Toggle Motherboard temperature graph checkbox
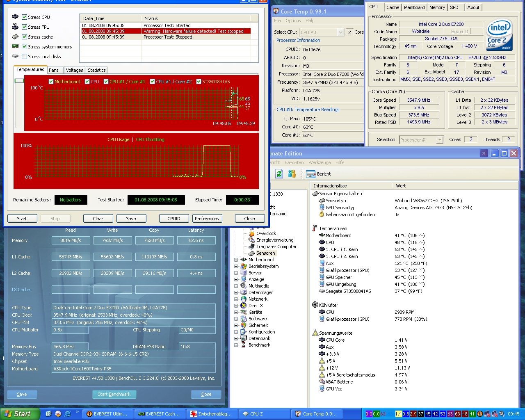 tap(51, 82)
